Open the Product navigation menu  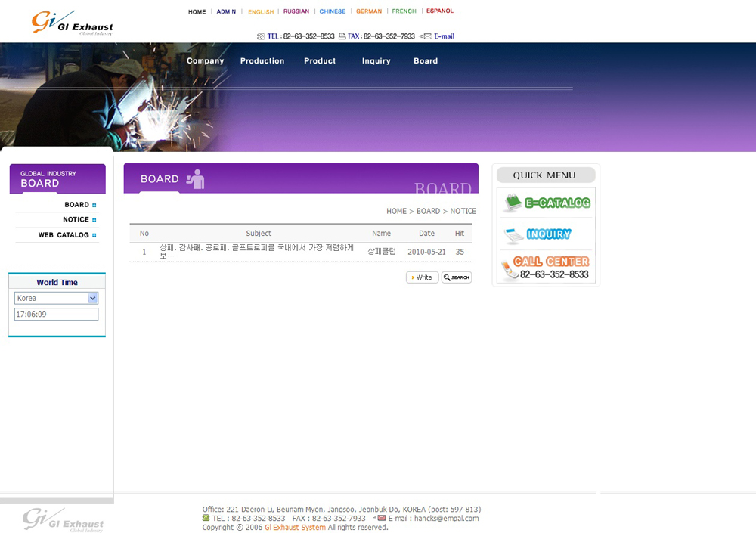point(320,61)
